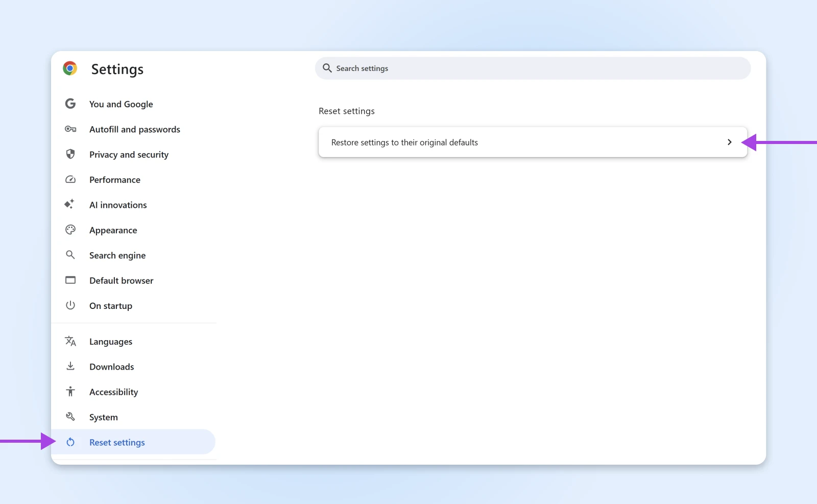Click the Search settings input field
The width and height of the screenshot is (817, 504).
[x=536, y=68]
